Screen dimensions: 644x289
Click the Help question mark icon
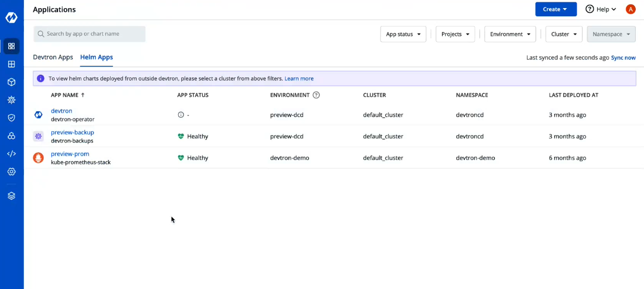[590, 9]
